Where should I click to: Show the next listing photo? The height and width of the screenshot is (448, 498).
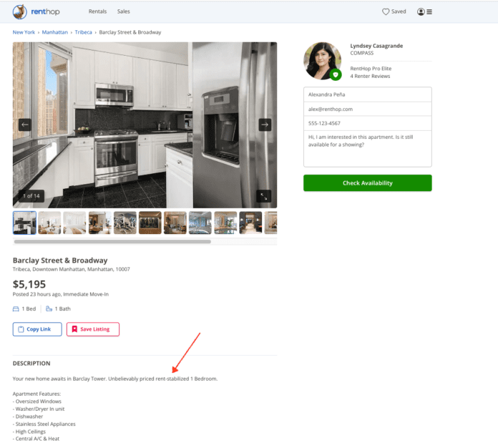point(265,125)
